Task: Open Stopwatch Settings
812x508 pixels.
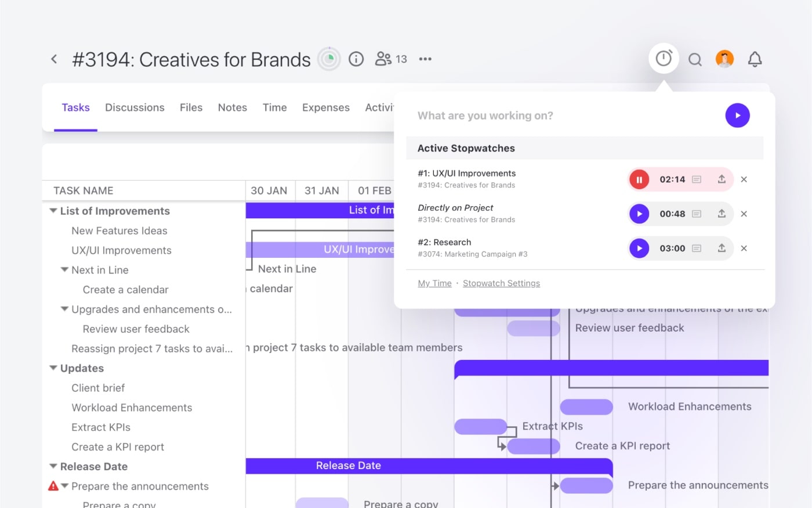Action: coord(501,283)
